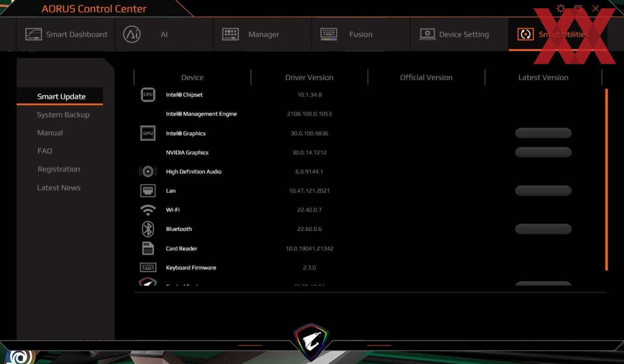Open Latest News in the sidebar
This screenshot has height=364, width=624.
tap(59, 188)
